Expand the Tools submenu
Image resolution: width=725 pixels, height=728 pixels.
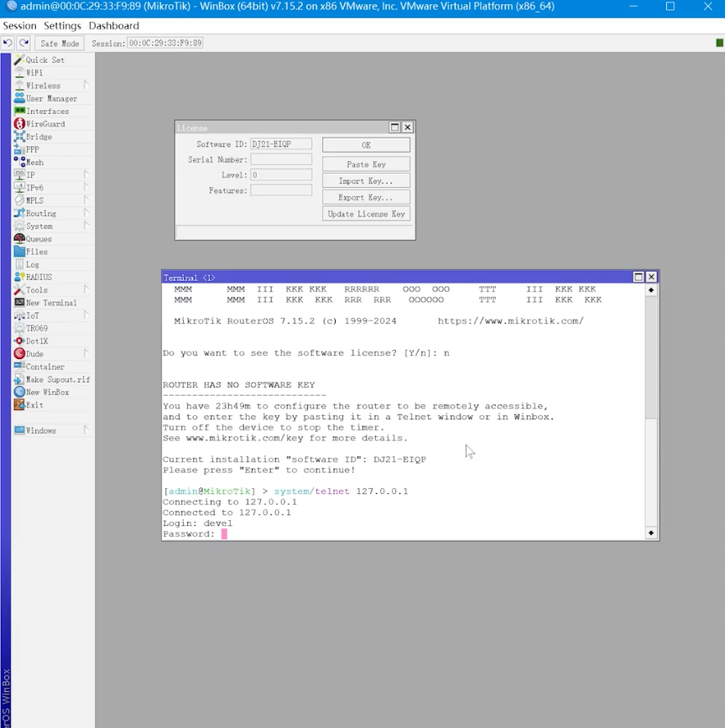[86, 289]
